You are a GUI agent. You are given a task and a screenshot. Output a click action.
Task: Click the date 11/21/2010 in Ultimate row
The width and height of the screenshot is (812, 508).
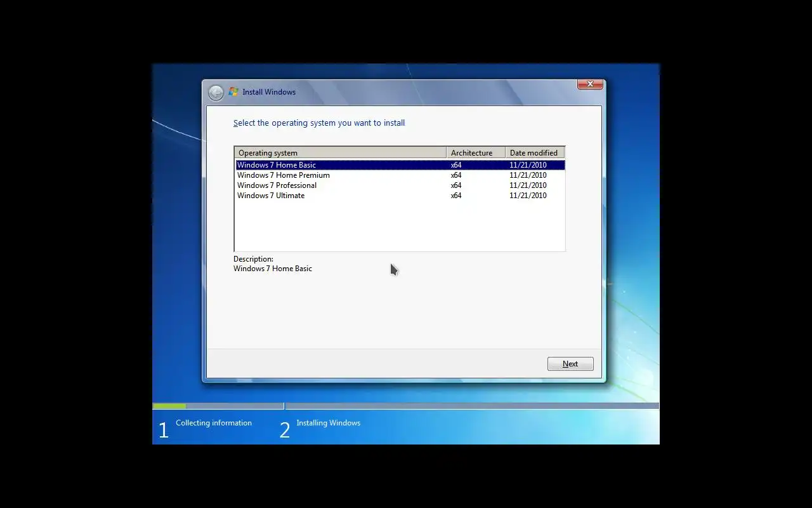point(528,196)
